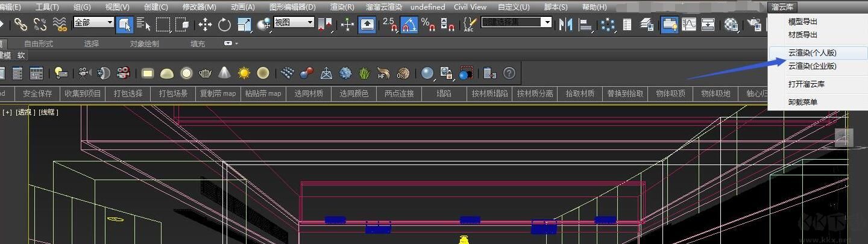Expand the 视图 reference coordinate dropdown

click(294, 22)
